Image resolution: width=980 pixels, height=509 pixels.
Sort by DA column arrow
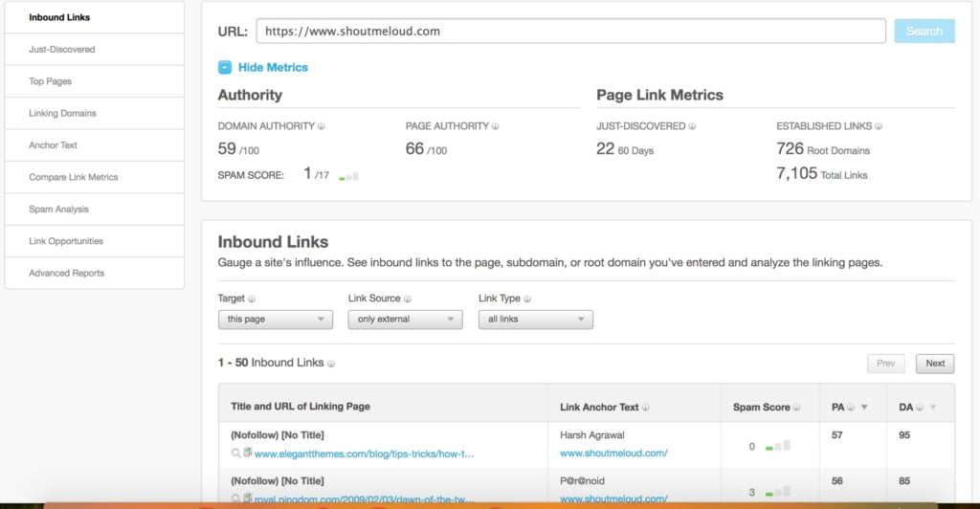pos(933,408)
